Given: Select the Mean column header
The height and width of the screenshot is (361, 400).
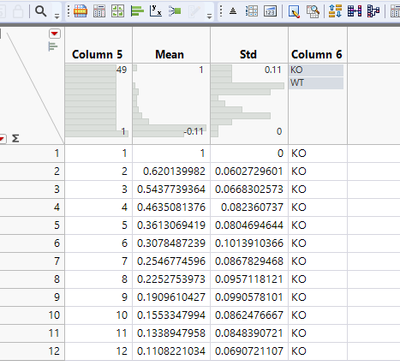Looking at the screenshot, I should (x=169, y=54).
